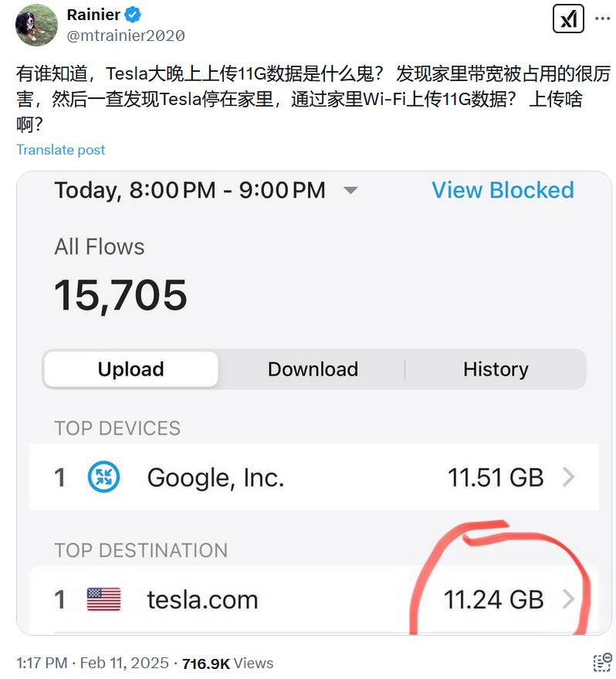Screen dimensions: 616x679
Task: Click the @mtrainier2020 handle
Action: click(x=127, y=35)
